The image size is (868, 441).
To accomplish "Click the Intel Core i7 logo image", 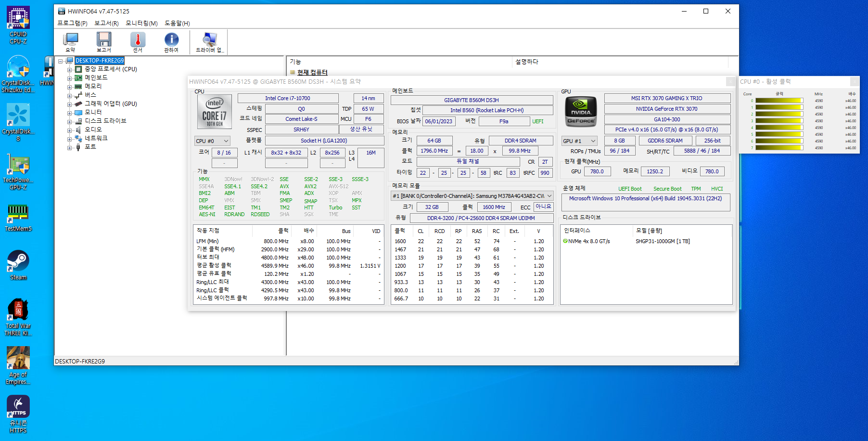I will pos(215,112).
